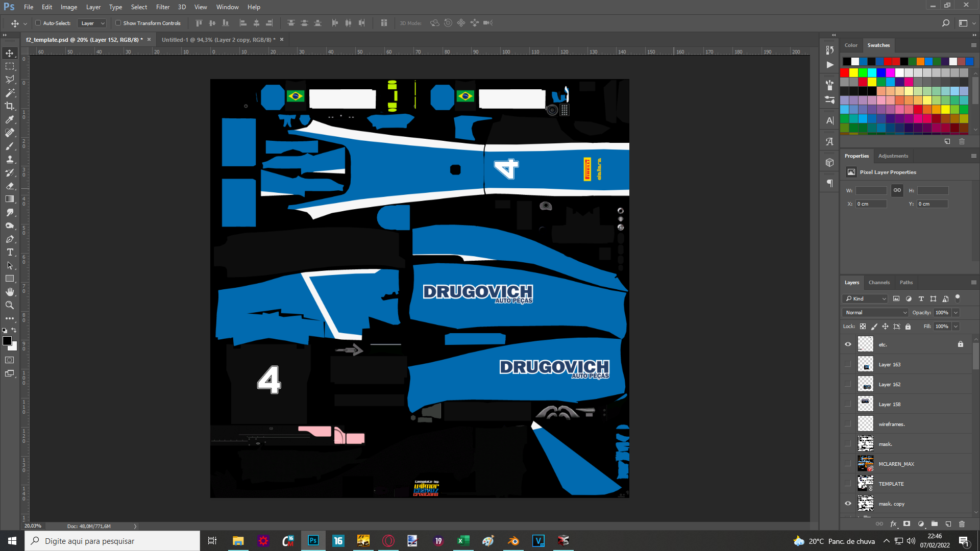This screenshot has width=980, height=551.
Task: Open the Properties panel options menu
Action: (x=973, y=156)
